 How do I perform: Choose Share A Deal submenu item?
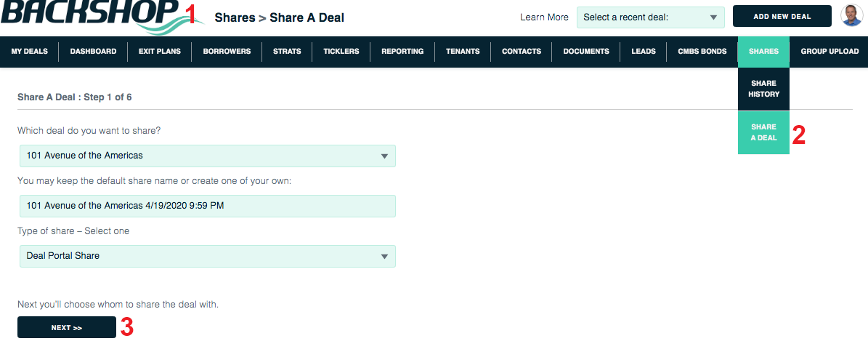click(x=763, y=132)
